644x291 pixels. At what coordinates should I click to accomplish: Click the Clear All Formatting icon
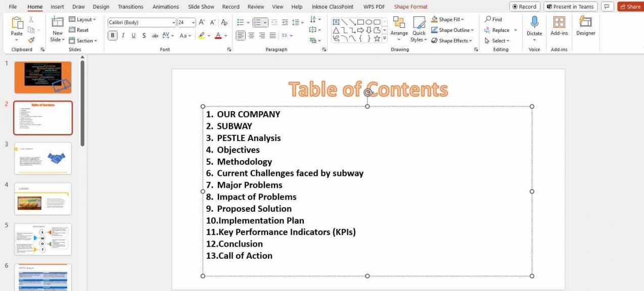pos(224,22)
